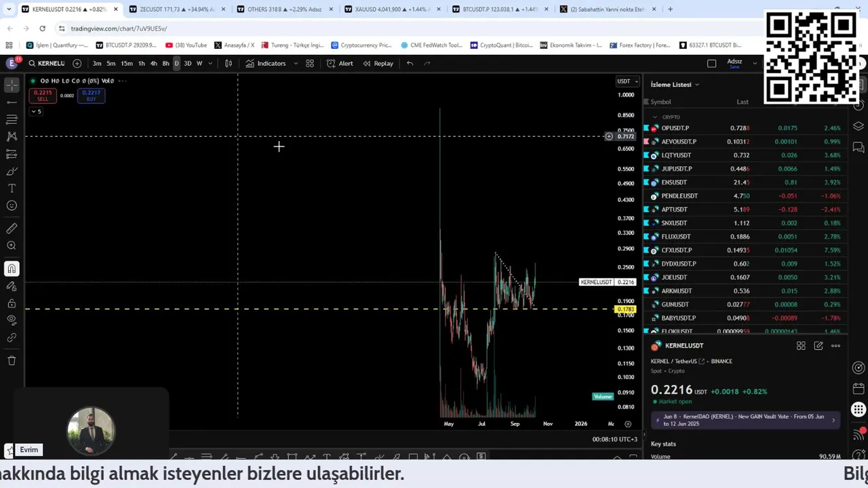Select OPUSDT.P in the watchlist
Viewport: 868px width, 488px height.
click(745, 128)
